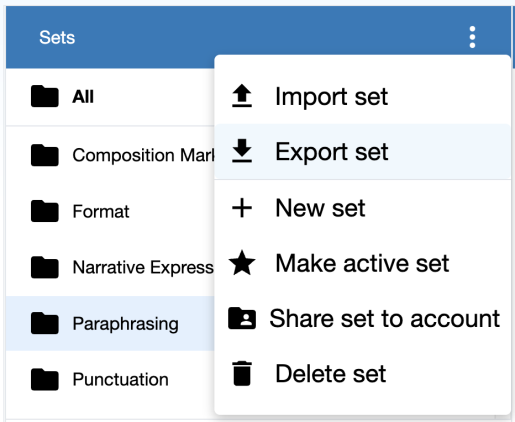The image size is (515, 422).
Task: Click the star icon for Make active set
Action: coord(242,263)
